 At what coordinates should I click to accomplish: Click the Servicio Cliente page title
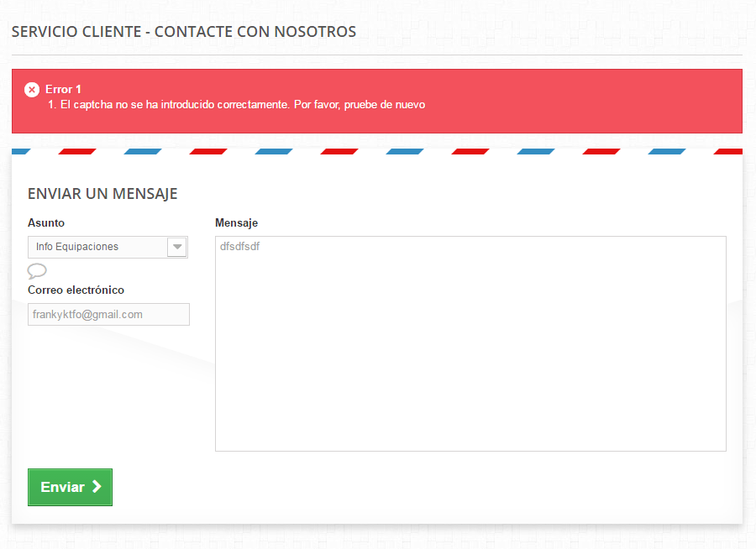(x=184, y=32)
